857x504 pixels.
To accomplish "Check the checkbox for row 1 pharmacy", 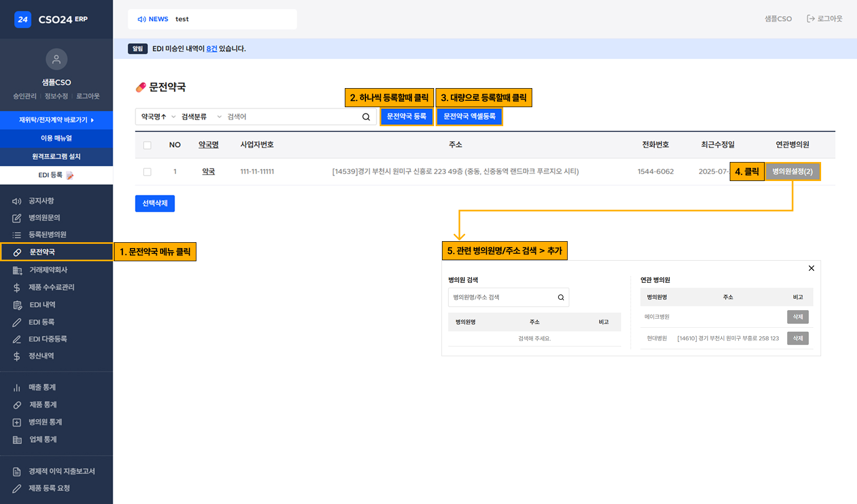I will 147,172.
